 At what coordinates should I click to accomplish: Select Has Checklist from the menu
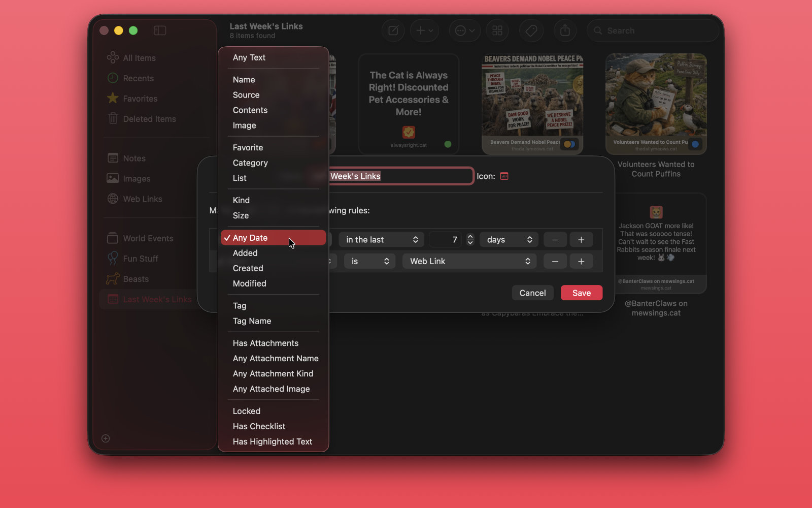(259, 426)
